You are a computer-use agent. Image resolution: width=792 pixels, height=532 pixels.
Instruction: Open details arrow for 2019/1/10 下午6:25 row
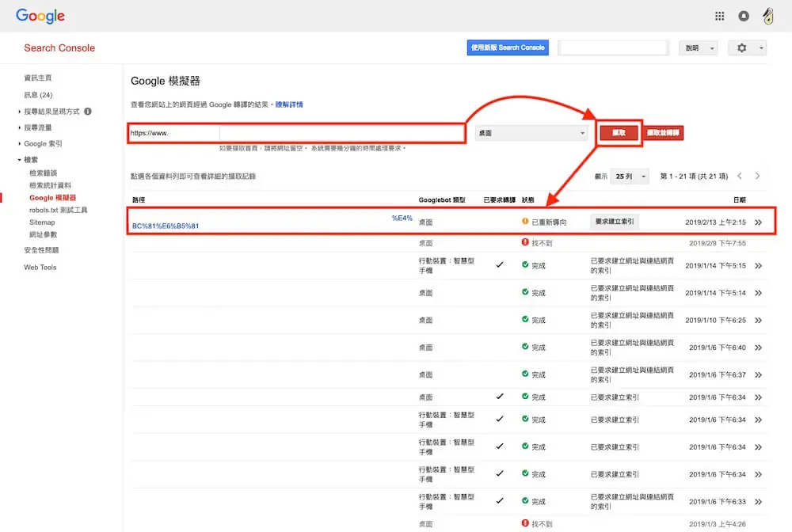click(x=758, y=320)
